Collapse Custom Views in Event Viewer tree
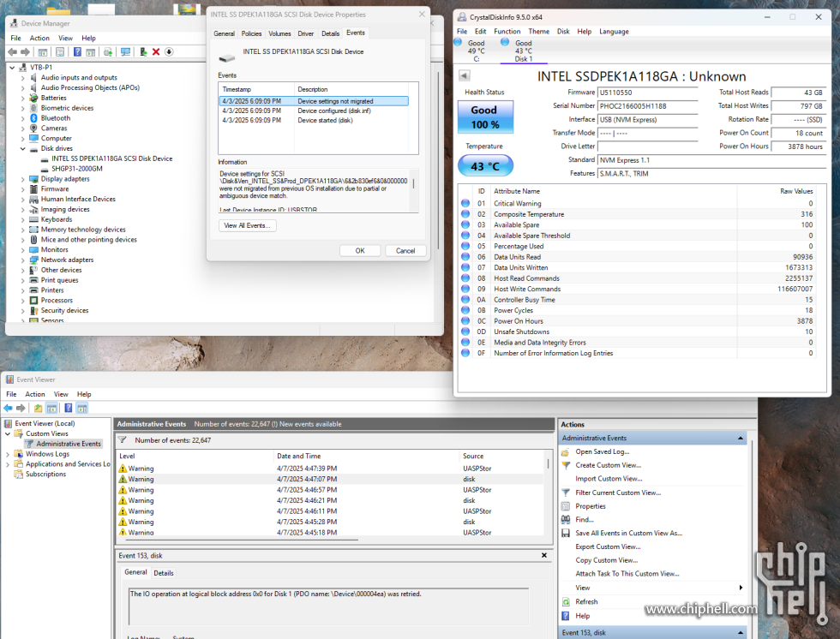The width and height of the screenshot is (840, 639). [8, 434]
